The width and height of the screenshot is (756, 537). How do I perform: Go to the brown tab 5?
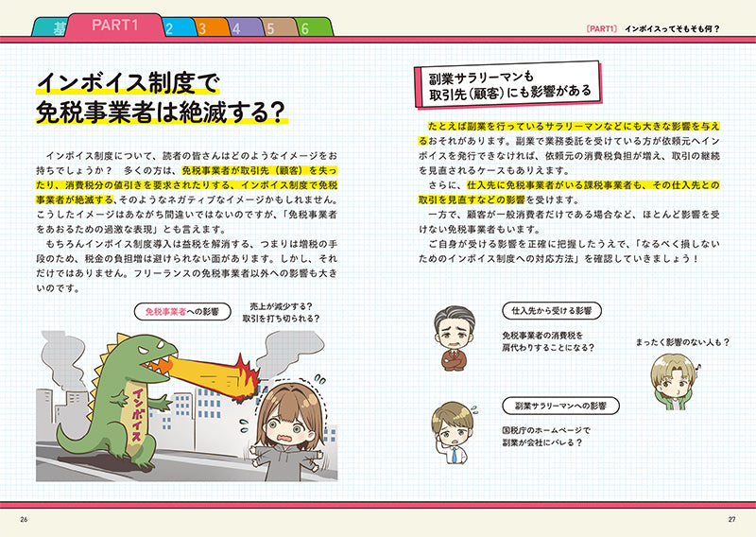tap(271, 27)
